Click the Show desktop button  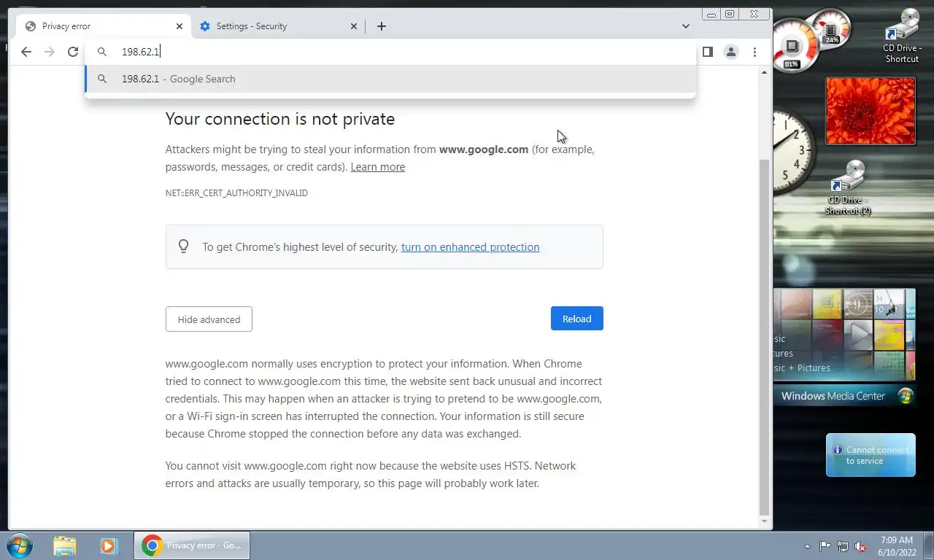click(x=928, y=545)
